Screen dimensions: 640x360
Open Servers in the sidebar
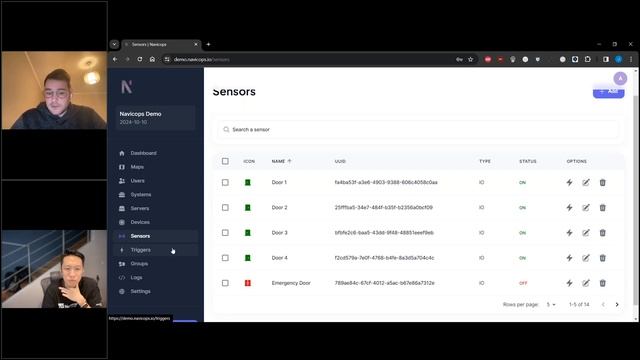(156, 208)
